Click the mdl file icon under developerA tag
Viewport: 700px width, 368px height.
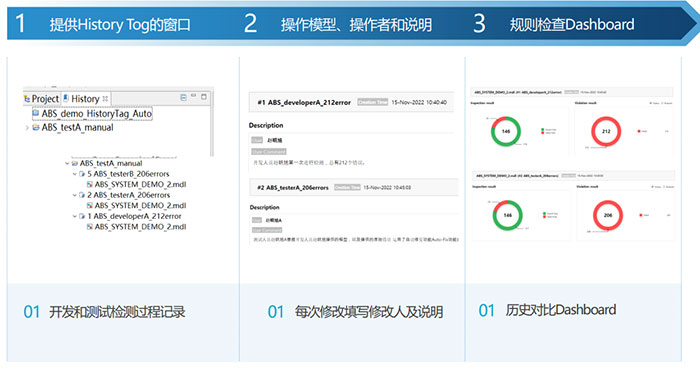[x=90, y=227]
